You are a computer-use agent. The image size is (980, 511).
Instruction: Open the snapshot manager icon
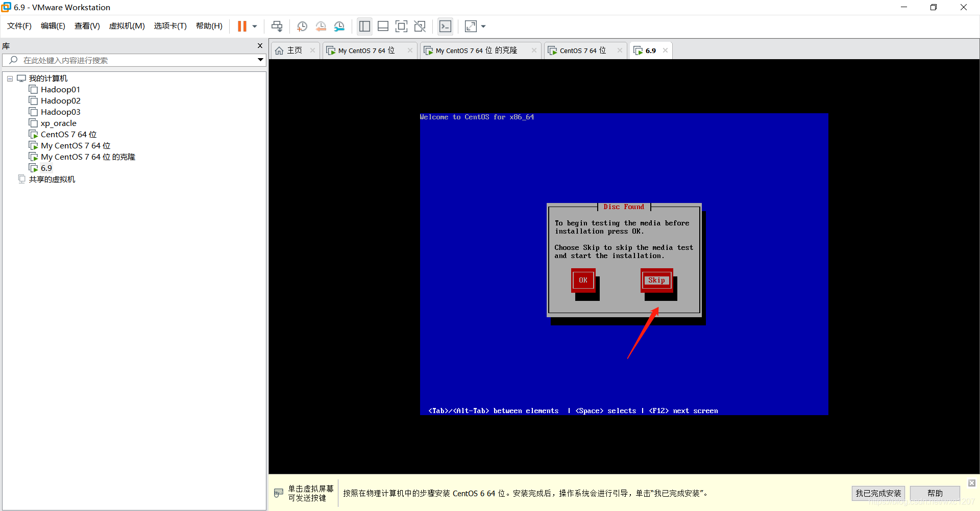pos(339,26)
